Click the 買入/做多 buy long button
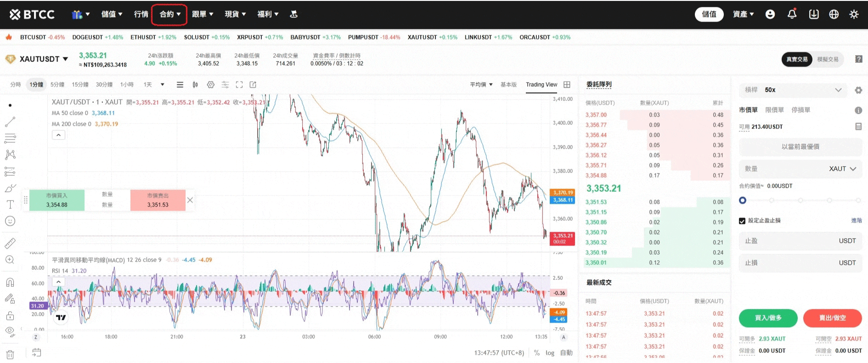This screenshot has height=363, width=868. pos(768,318)
